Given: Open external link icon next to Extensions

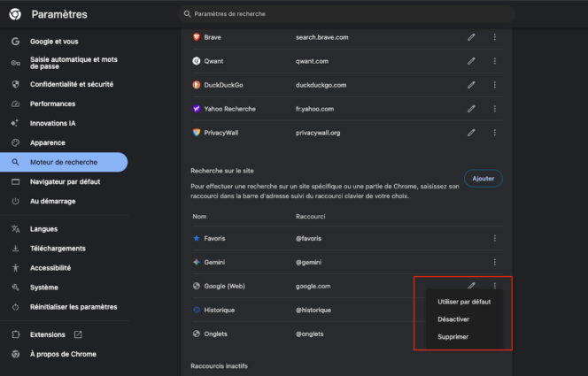Looking at the screenshot, I should [x=78, y=334].
